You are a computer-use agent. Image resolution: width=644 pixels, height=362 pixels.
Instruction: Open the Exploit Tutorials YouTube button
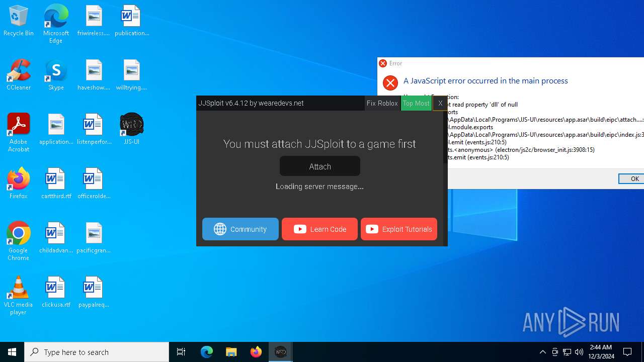pos(399,229)
